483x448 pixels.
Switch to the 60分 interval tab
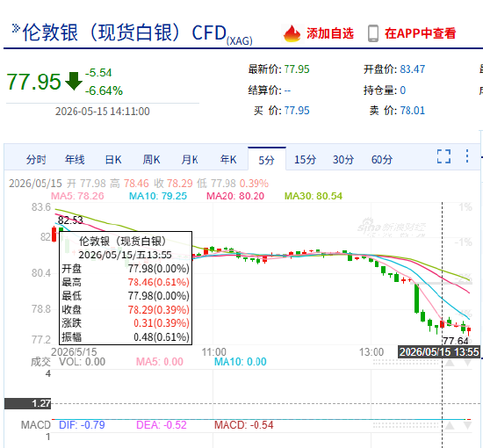pos(382,160)
